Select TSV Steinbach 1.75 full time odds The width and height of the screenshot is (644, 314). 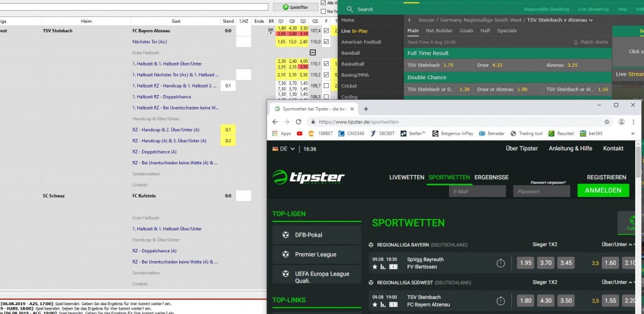tap(438, 65)
